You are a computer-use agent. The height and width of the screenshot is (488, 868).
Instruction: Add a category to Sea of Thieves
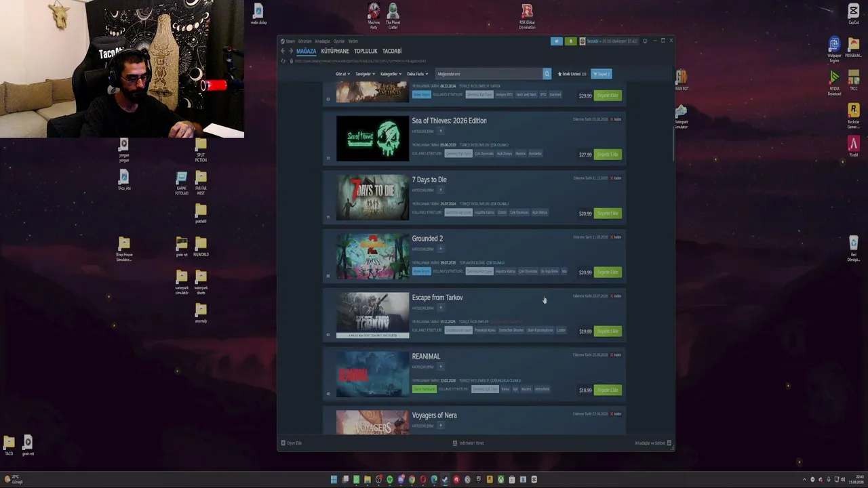(x=440, y=131)
